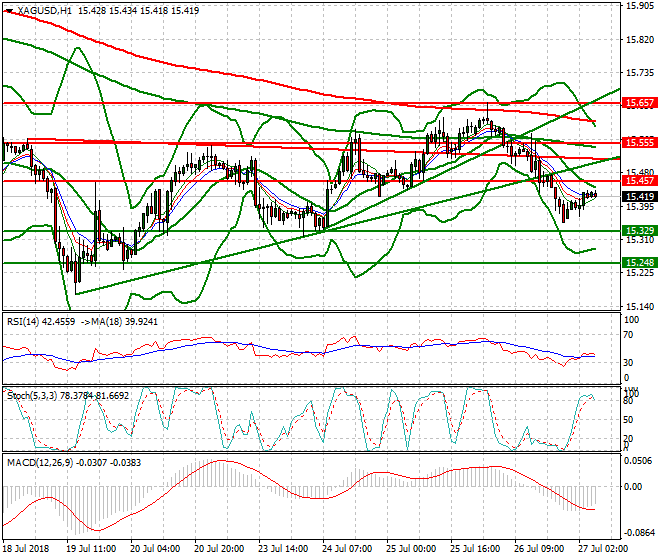
Task: Click the 27 Jul 02:00 time label
Action: pos(603,549)
